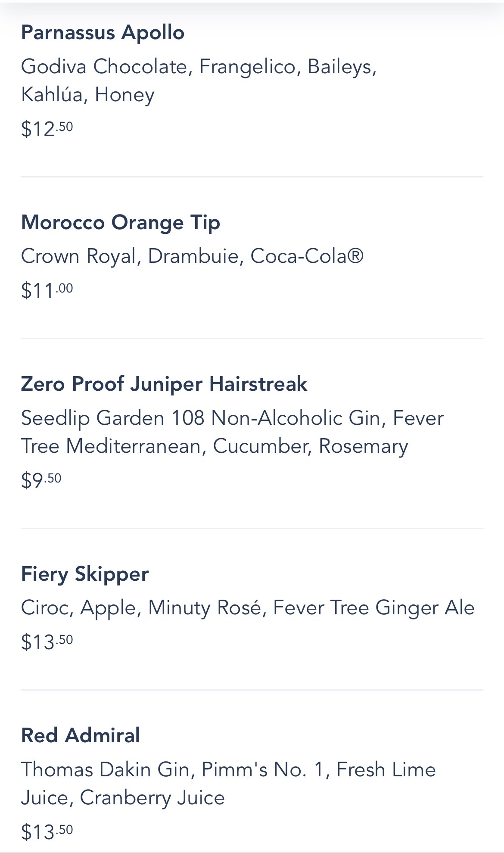Screen dimensions: 504x853
Task: Tap the divider above Fiery Skipper
Action: (x=252, y=529)
